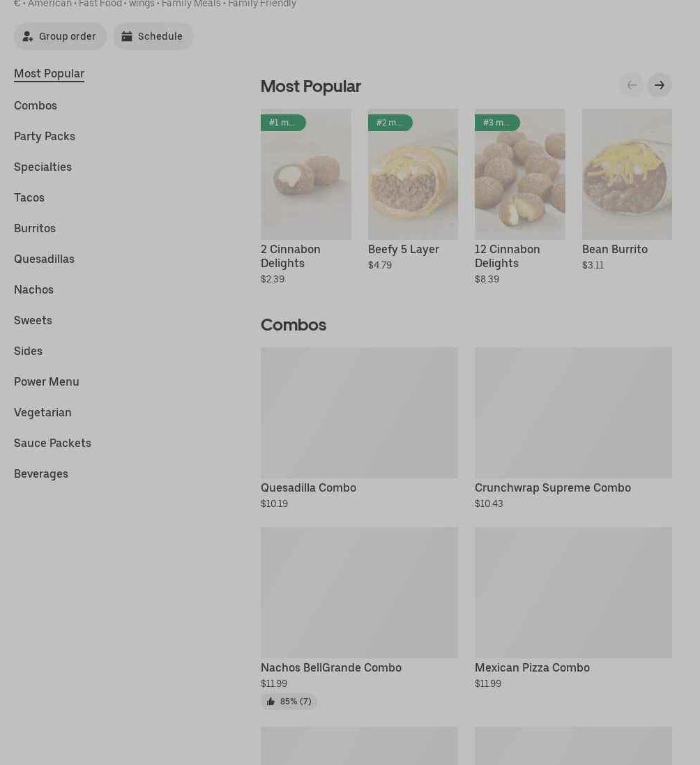Open Quesadilla Combo item
700x765 pixels.
click(359, 413)
